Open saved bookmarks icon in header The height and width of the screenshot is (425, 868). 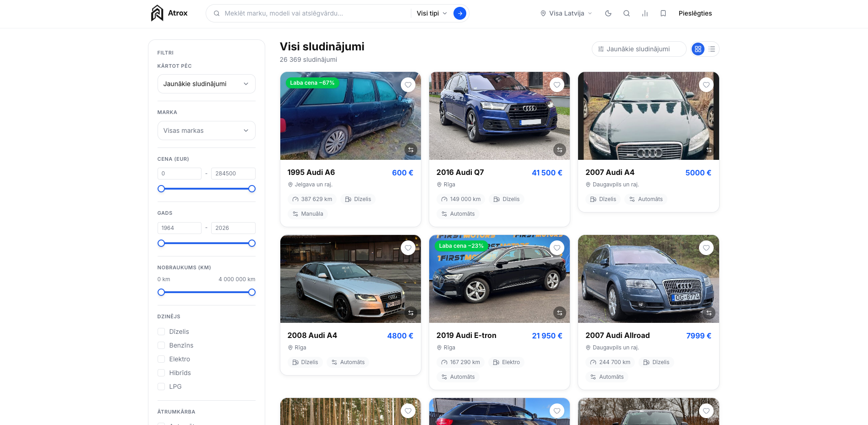663,13
